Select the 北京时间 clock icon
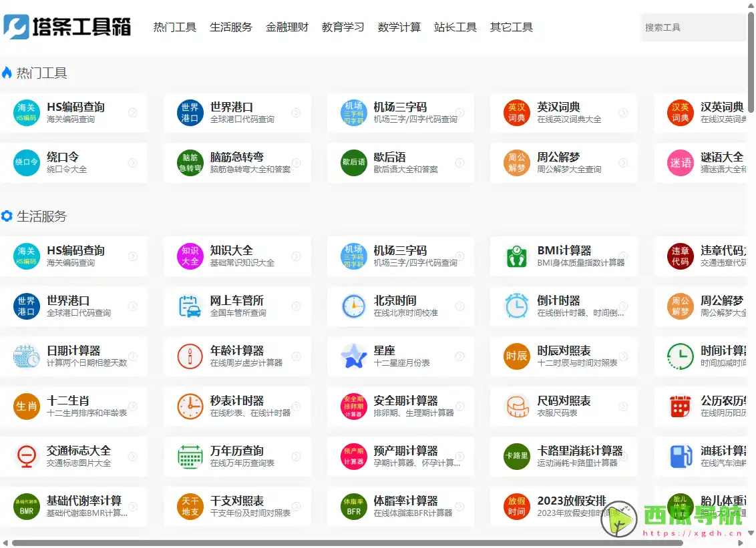Viewport: 756px width, 548px height. (x=353, y=306)
